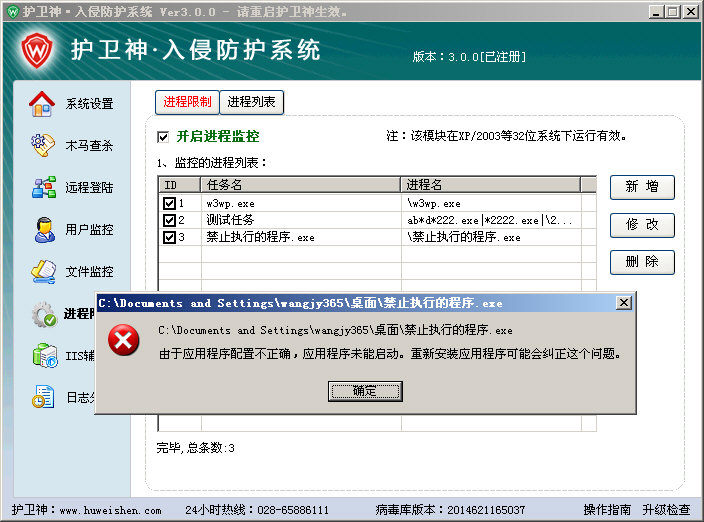
Task: Click the \w3wp.exe process name cell
Action: coord(491,204)
